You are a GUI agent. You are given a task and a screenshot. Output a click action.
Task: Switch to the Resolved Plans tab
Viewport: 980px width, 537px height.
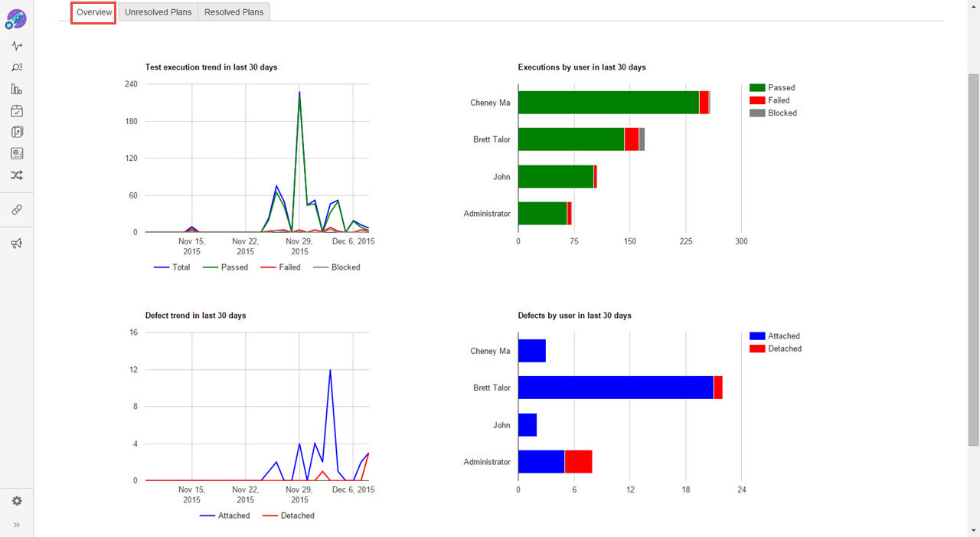pos(234,12)
